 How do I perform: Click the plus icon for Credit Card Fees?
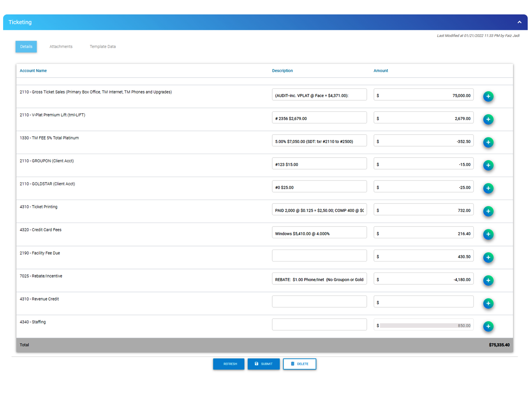pyautogui.click(x=488, y=234)
